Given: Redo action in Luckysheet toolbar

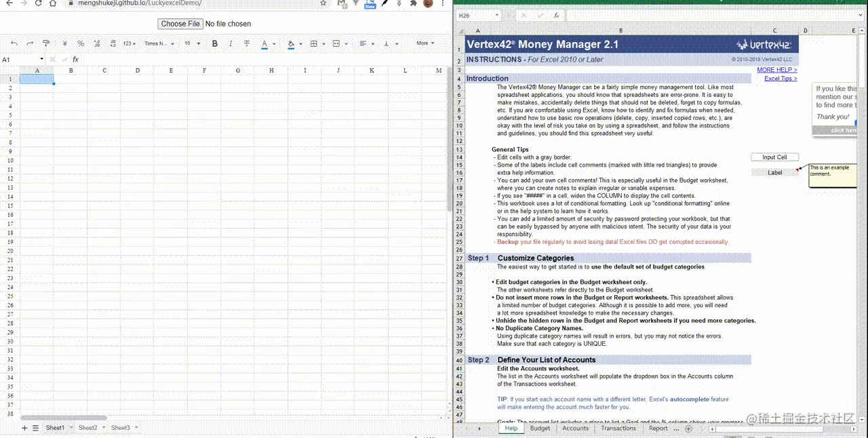Looking at the screenshot, I should pyautogui.click(x=31, y=43).
